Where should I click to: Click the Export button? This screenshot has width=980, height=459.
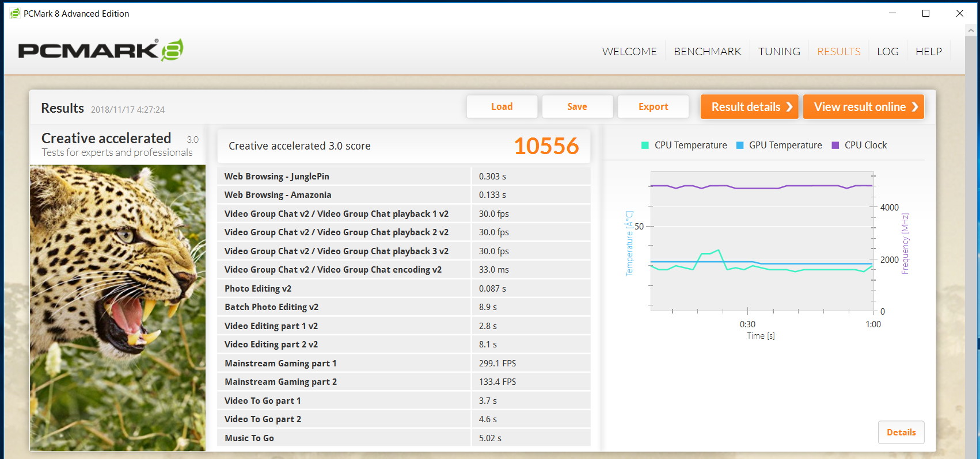tap(653, 106)
